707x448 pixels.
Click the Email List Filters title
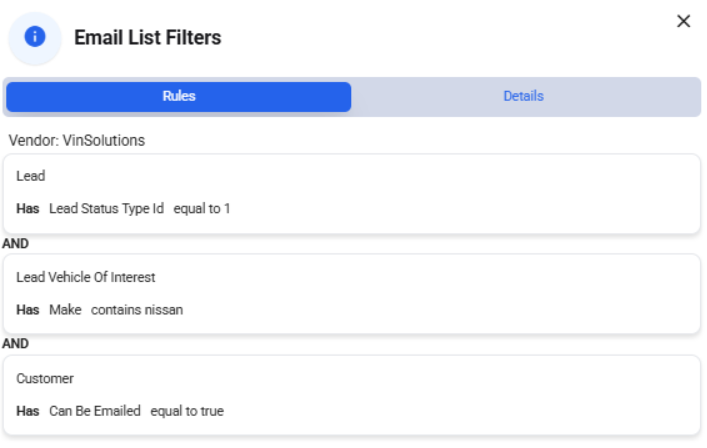pyautogui.click(x=147, y=37)
